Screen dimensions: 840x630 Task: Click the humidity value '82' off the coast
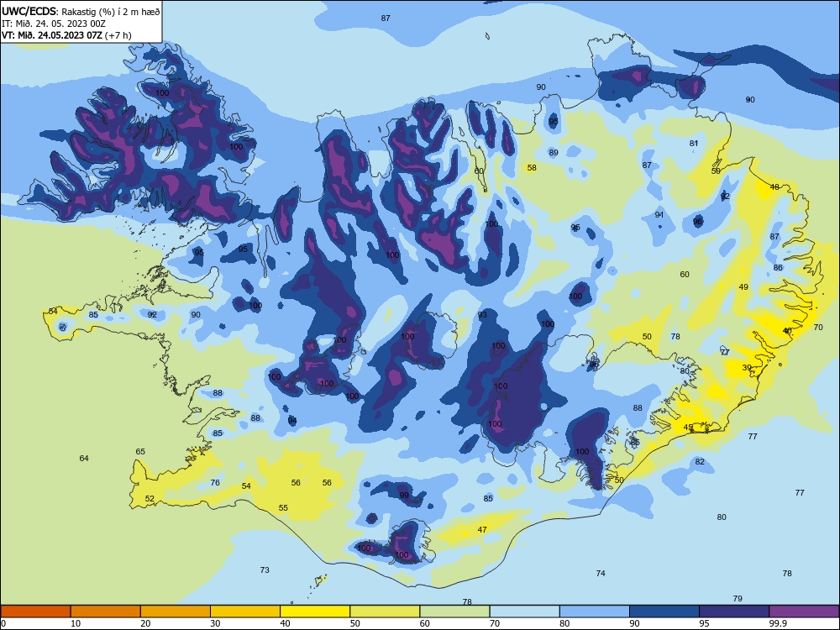coord(700,462)
